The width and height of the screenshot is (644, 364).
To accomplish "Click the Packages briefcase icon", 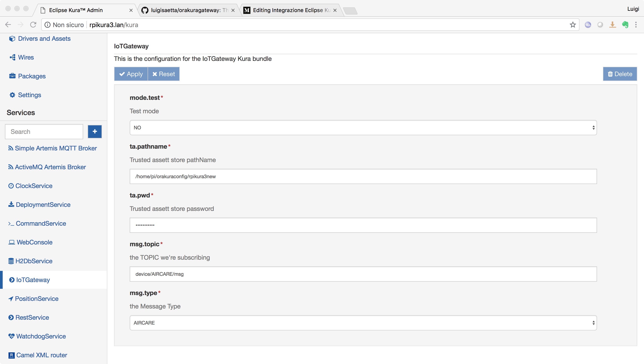I will coord(12,76).
